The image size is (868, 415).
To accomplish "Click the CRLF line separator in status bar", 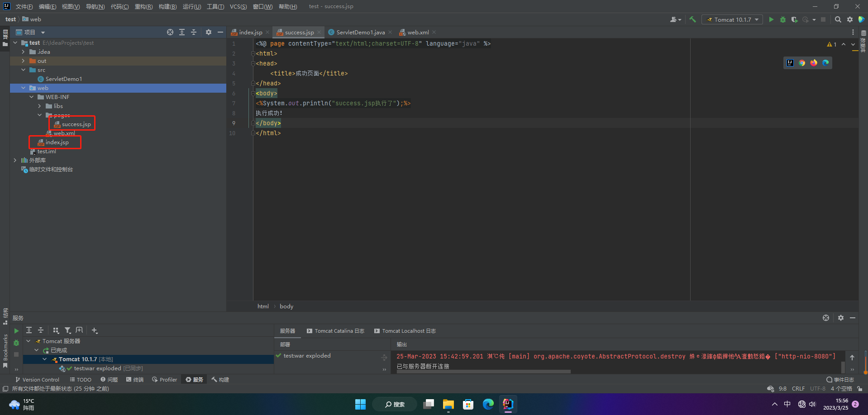I will click(798, 389).
